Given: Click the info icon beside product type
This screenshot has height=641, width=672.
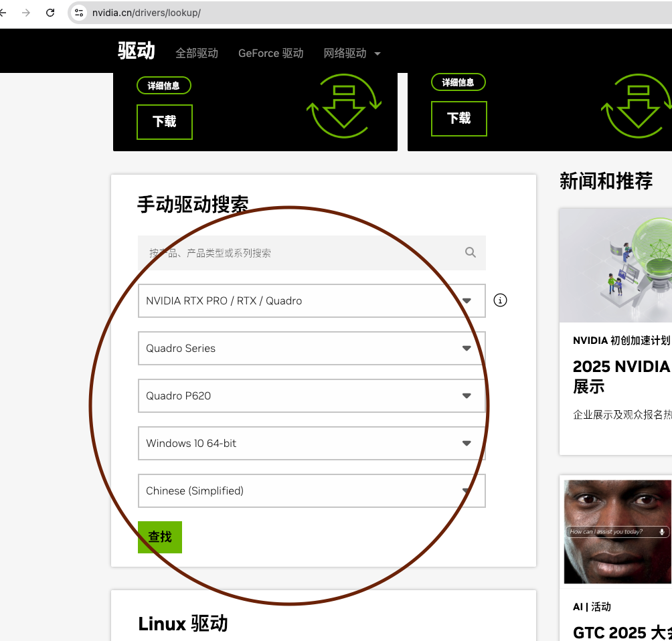Looking at the screenshot, I should pyautogui.click(x=500, y=300).
